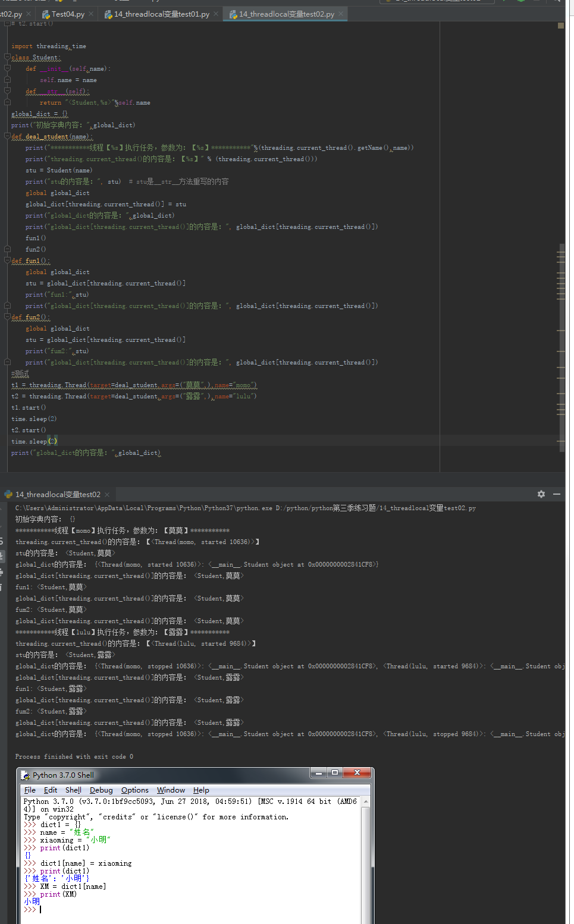
Task: Open the Run panel settings gear
Action: click(541, 494)
